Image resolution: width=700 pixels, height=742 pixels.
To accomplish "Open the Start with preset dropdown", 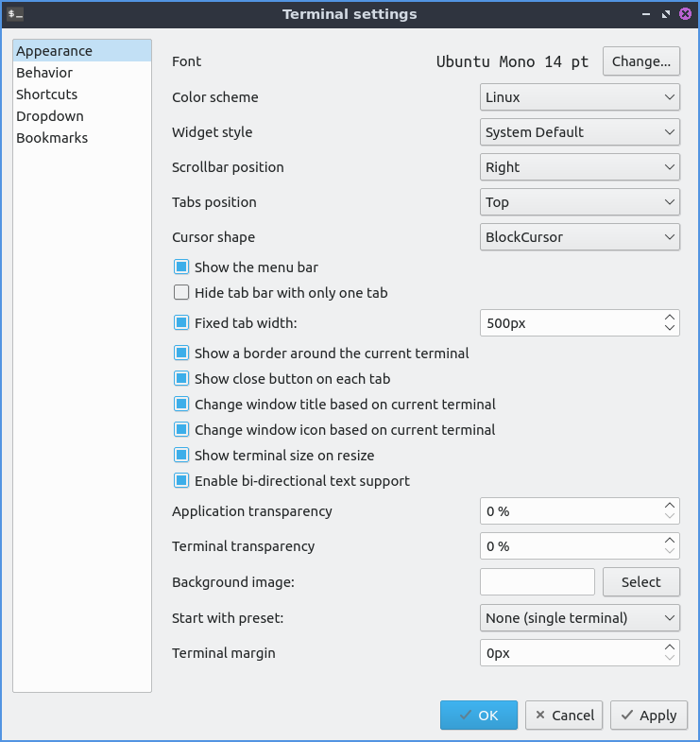I will click(x=580, y=618).
